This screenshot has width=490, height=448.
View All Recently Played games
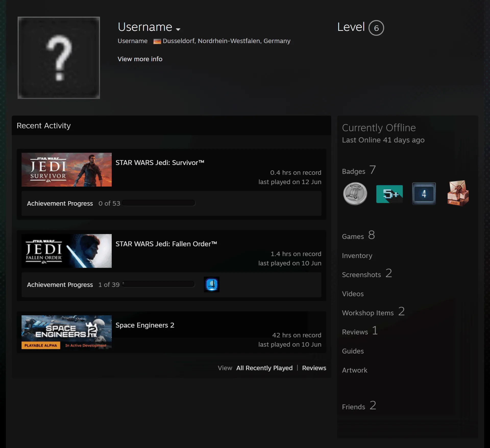(264, 368)
